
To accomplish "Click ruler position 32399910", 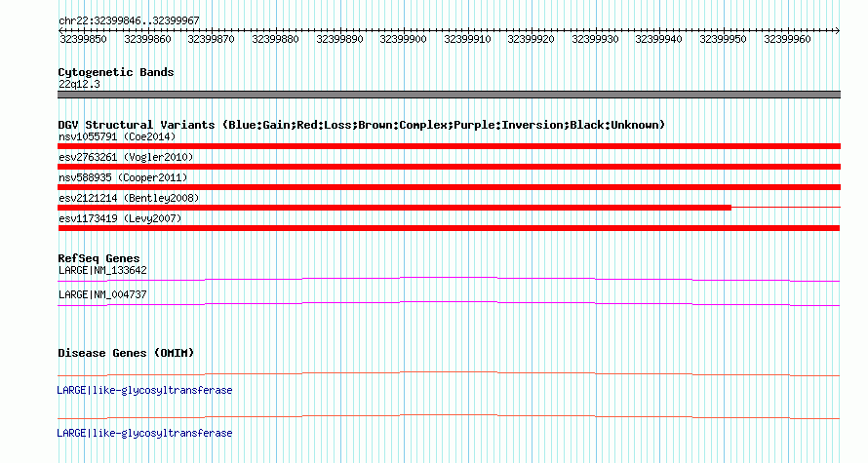I will click(x=467, y=39).
